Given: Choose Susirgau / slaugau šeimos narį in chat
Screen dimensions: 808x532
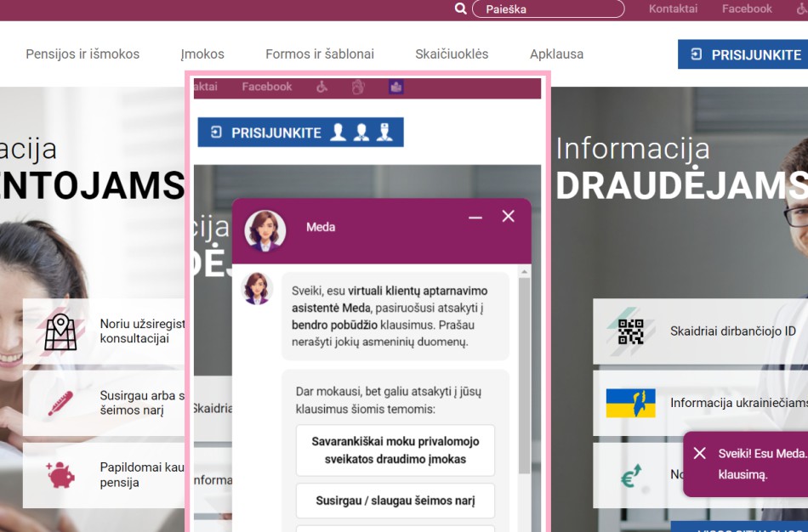Looking at the screenshot, I should 395,501.
